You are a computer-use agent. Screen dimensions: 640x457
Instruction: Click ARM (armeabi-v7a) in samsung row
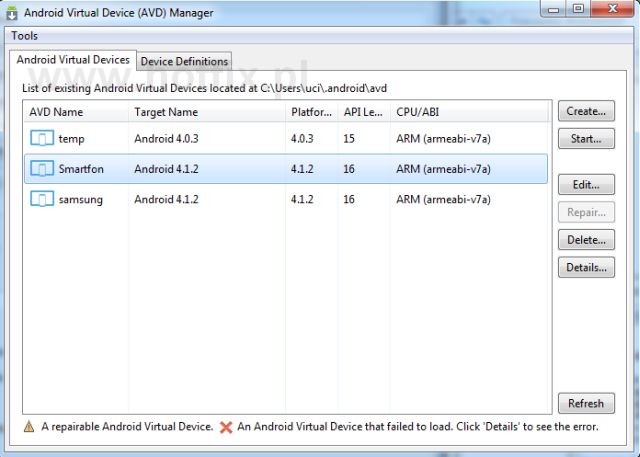click(x=443, y=200)
